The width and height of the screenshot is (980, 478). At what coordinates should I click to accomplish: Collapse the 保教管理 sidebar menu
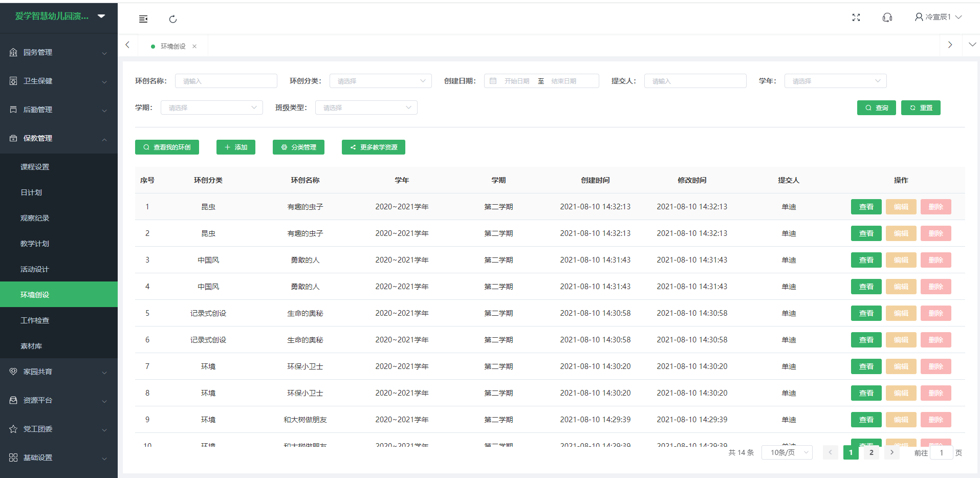click(x=59, y=138)
